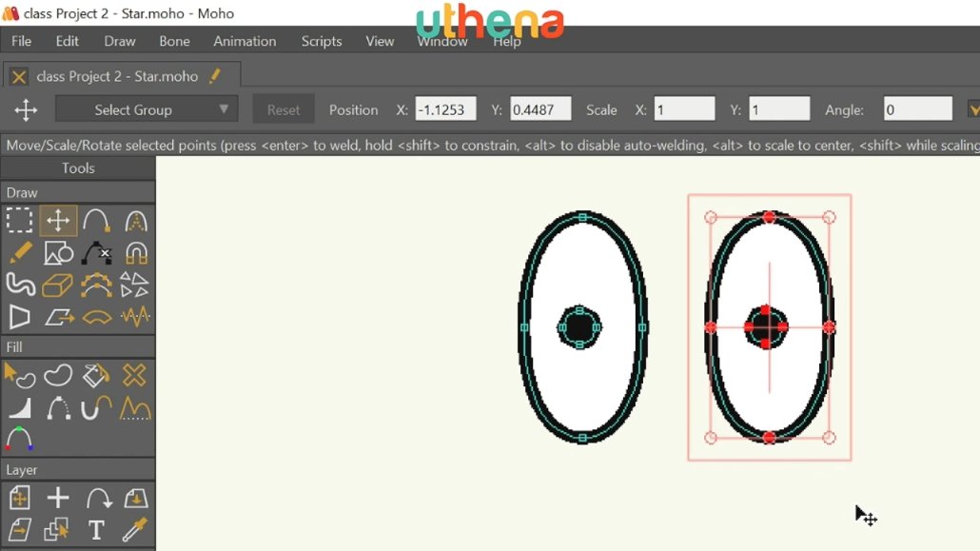Image resolution: width=980 pixels, height=551 pixels.
Task: Select the Transform Points tool in Draw panel
Action: (x=58, y=221)
